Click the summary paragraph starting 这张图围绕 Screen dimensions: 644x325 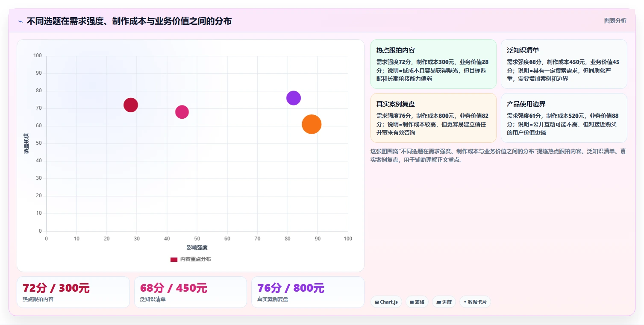[498, 155]
